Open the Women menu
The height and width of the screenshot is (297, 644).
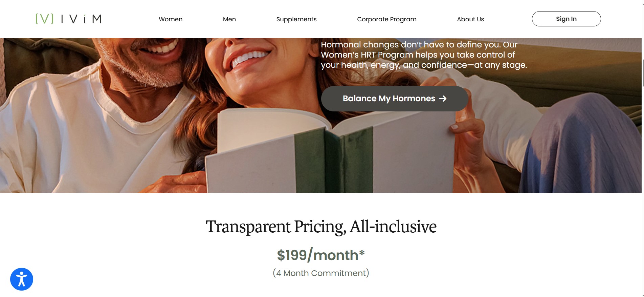click(171, 19)
